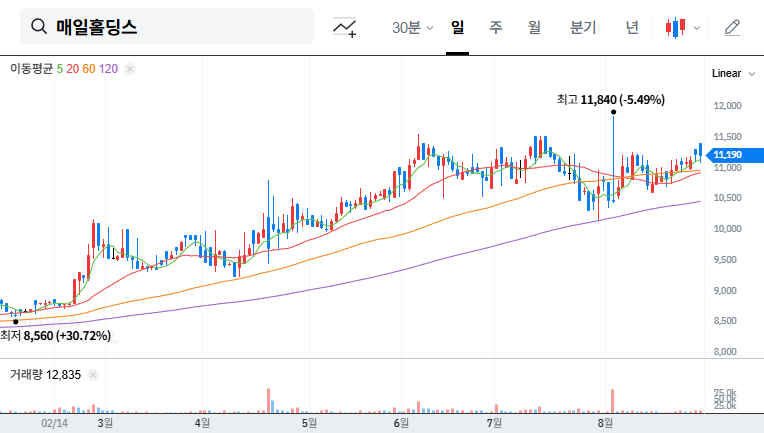This screenshot has height=433, width=764.
Task: Click the 8,000 price axis label
Action: click(727, 352)
